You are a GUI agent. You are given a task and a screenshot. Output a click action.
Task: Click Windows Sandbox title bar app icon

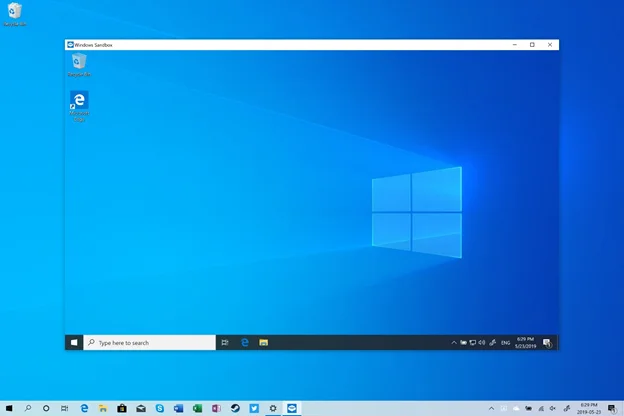coord(70,45)
